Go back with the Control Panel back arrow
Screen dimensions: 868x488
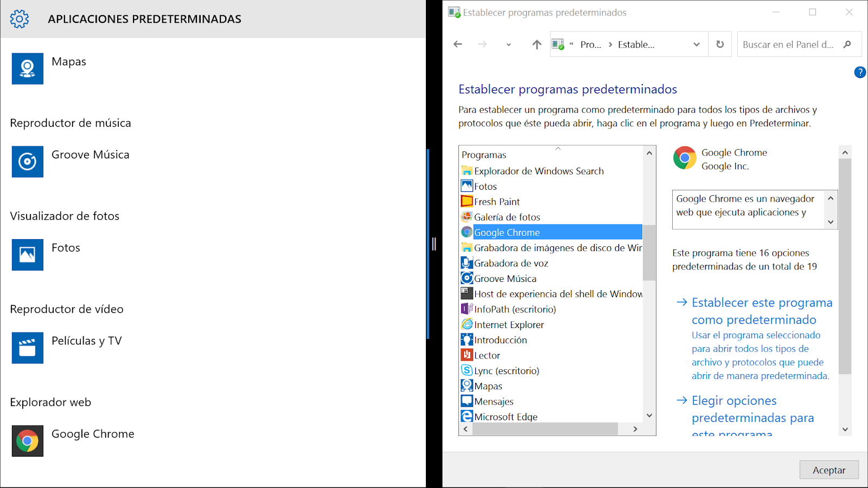458,44
